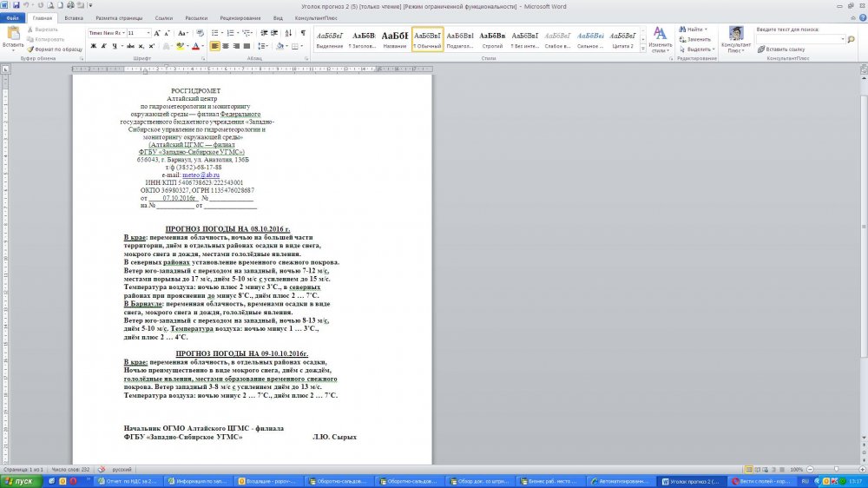Switch to the Вставка ribbon tab
The height and width of the screenshot is (488, 868).
pyautogui.click(x=74, y=17)
